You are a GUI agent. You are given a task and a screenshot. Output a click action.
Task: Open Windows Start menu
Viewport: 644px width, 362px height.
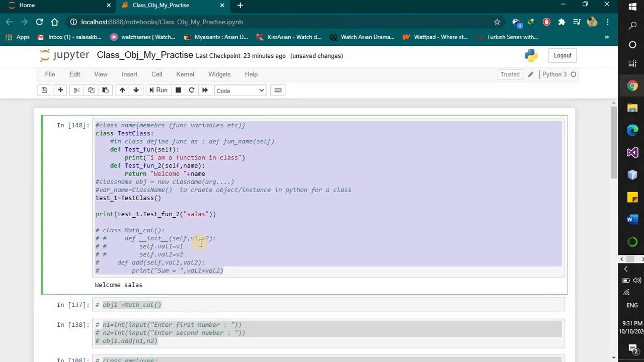click(632, 7)
